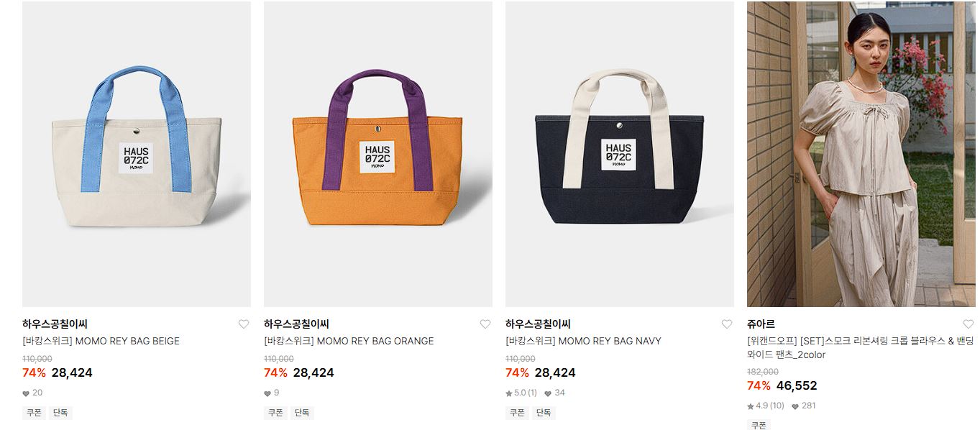Click the 단독 badge under the navy bag
980x430 pixels.
click(x=544, y=413)
